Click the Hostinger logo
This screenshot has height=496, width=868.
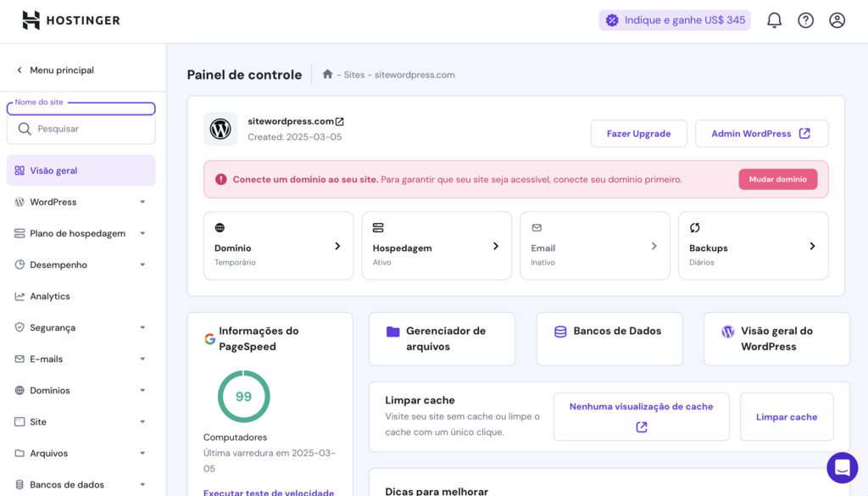click(x=70, y=20)
